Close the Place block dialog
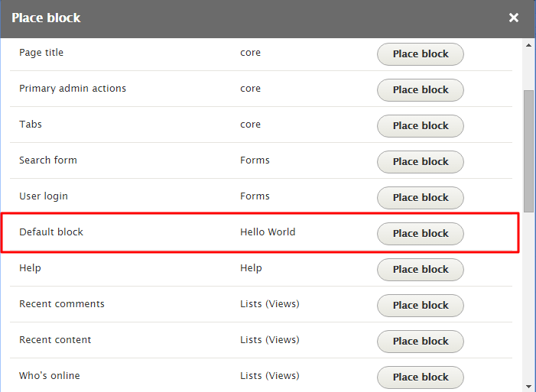536x392 pixels. tap(514, 18)
